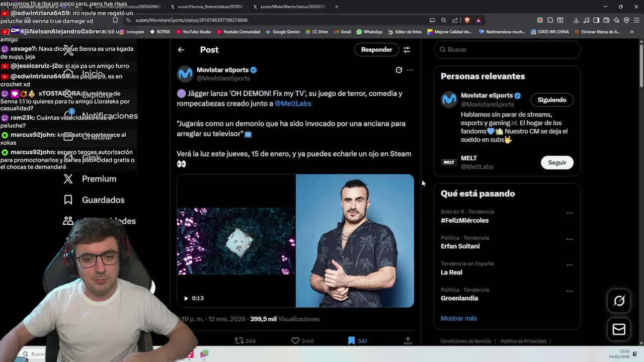Open the media control music note icon

[586, 20]
